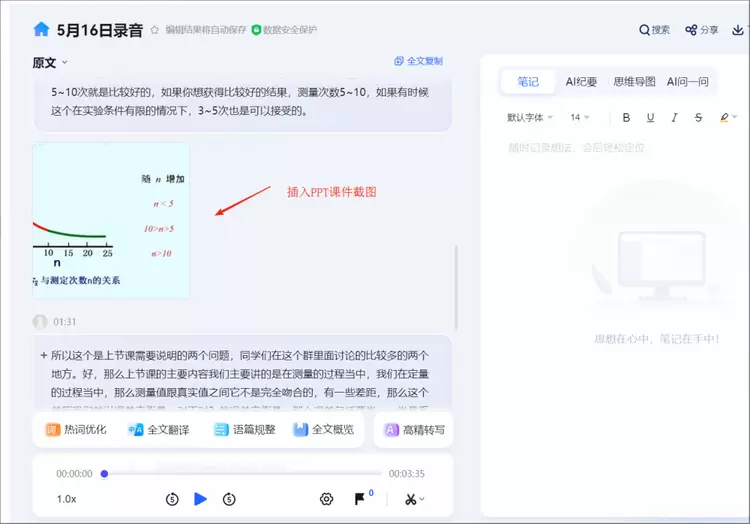The height and width of the screenshot is (524, 750).
Task: Click the blue home icon
Action: coord(41,30)
